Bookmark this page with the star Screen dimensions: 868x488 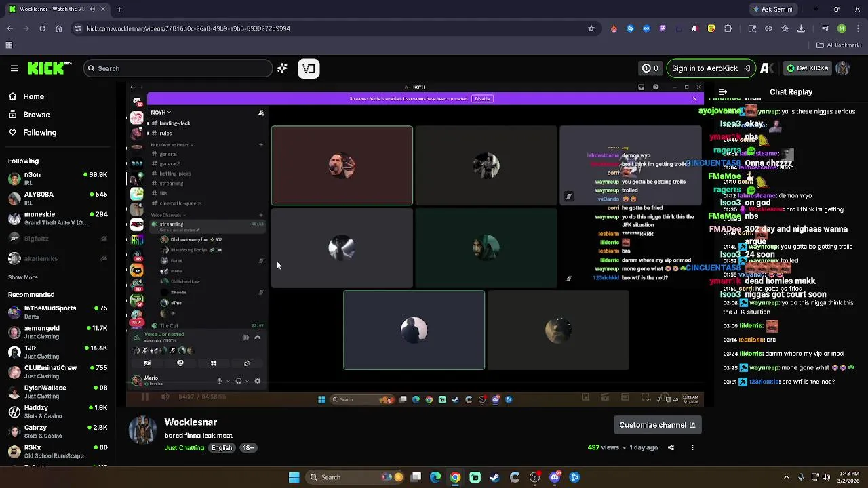click(x=591, y=28)
